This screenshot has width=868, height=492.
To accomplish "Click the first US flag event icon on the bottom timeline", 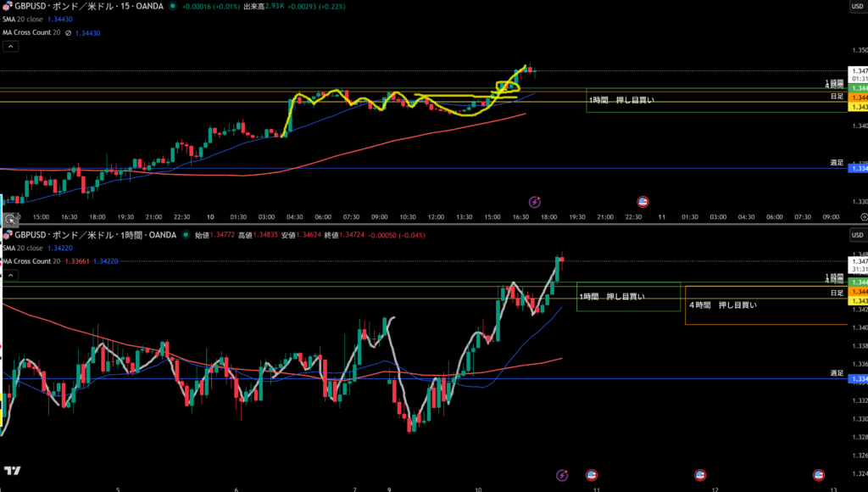I will coord(593,475).
